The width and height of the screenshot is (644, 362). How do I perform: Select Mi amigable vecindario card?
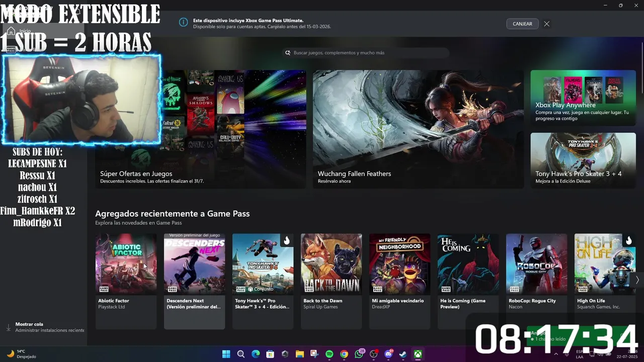(x=399, y=281)
